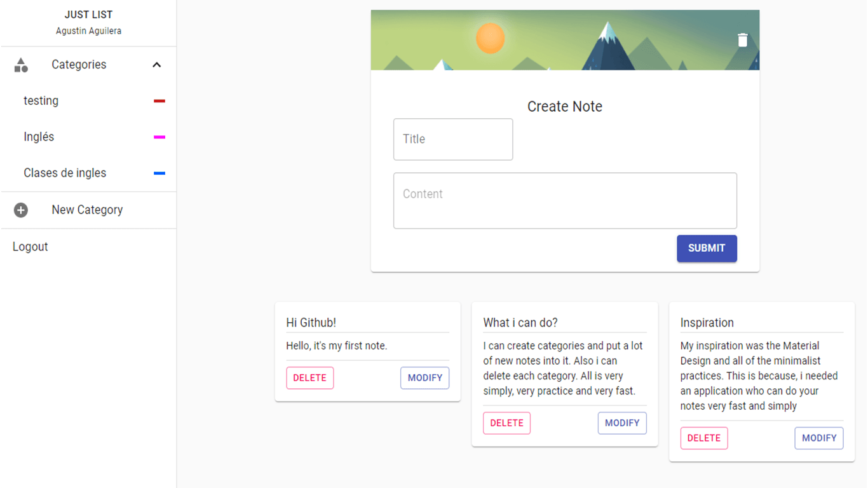
Task: Click the New Category plus icon
Action: click(21, 210)
